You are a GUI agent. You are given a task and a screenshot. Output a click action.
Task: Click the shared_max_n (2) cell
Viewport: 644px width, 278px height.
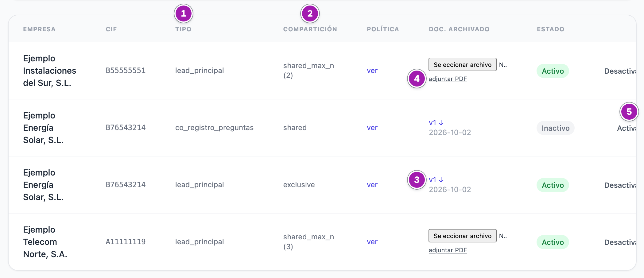tap(308, 71)
